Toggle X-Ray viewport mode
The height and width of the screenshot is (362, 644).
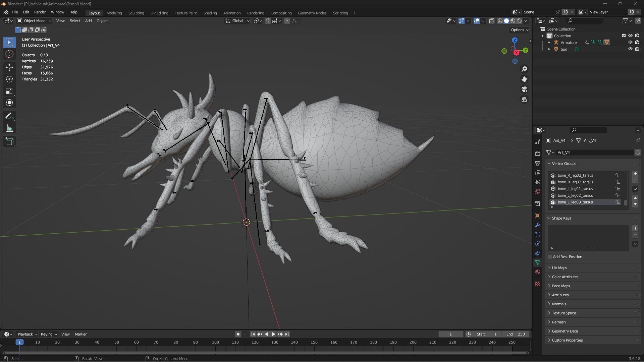point(491,21)
